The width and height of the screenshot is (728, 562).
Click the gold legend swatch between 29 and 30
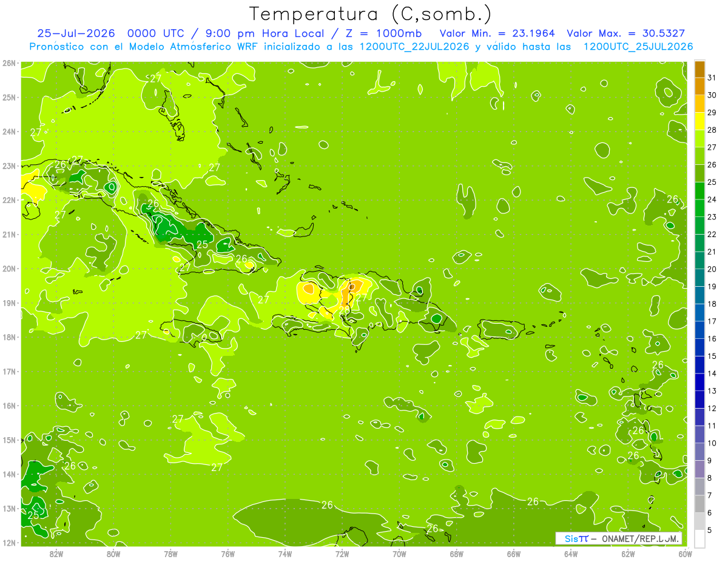699,104
